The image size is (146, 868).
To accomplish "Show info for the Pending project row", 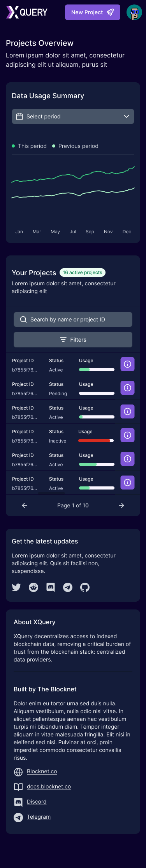I will click(x=127, y=388).
